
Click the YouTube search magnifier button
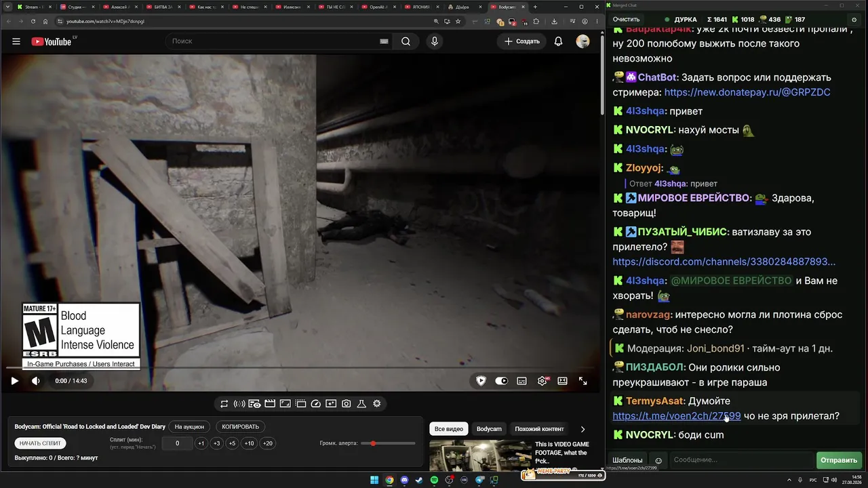click(x=406, y=41)
